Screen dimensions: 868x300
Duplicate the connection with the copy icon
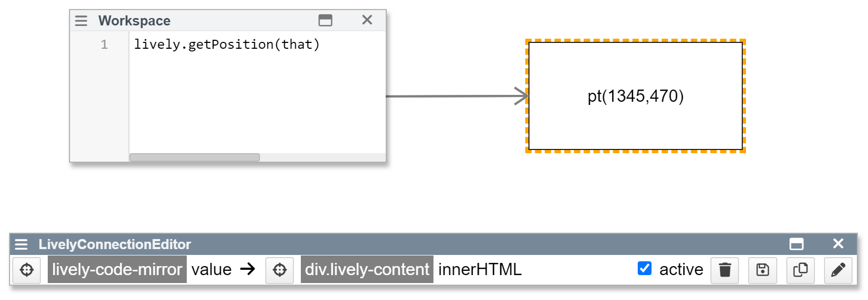800,270
